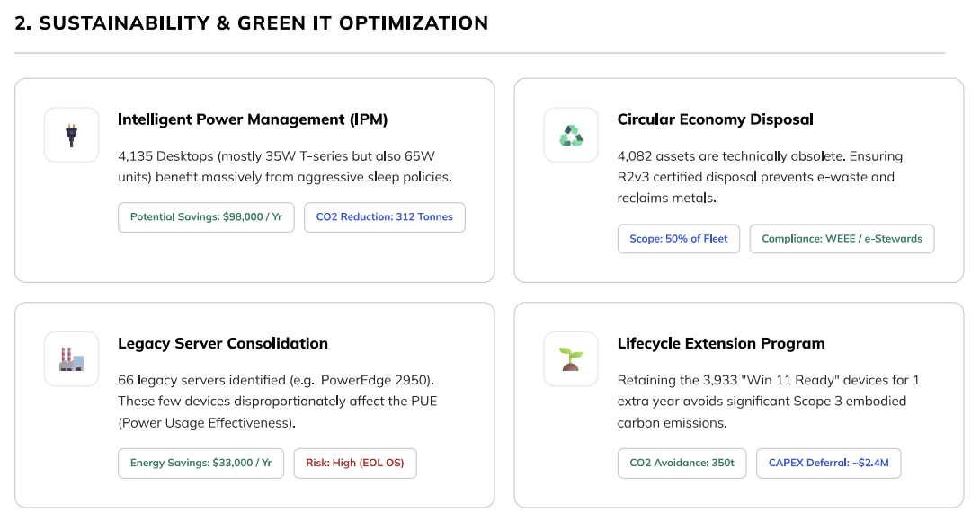Open the Circular Economy Disposal heading
Viewport: 980px width, 521px height.
(715, 119)
